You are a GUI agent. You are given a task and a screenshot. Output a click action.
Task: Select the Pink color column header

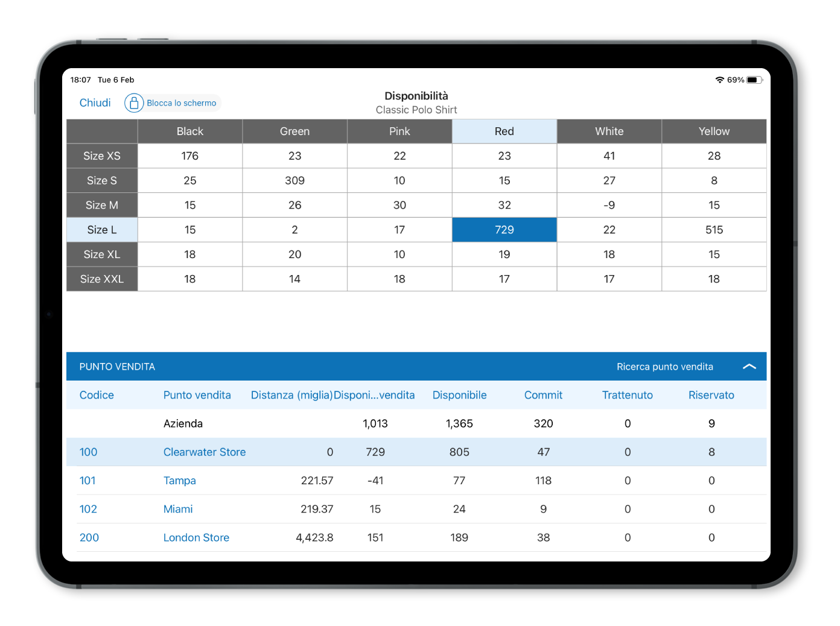(x=399, y=131)
